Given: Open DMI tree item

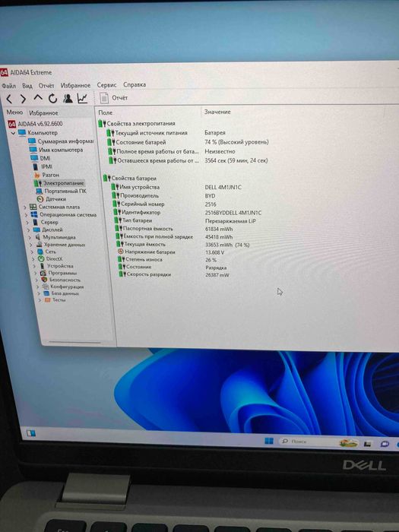Looking at the screenshot, I should 40,158.
